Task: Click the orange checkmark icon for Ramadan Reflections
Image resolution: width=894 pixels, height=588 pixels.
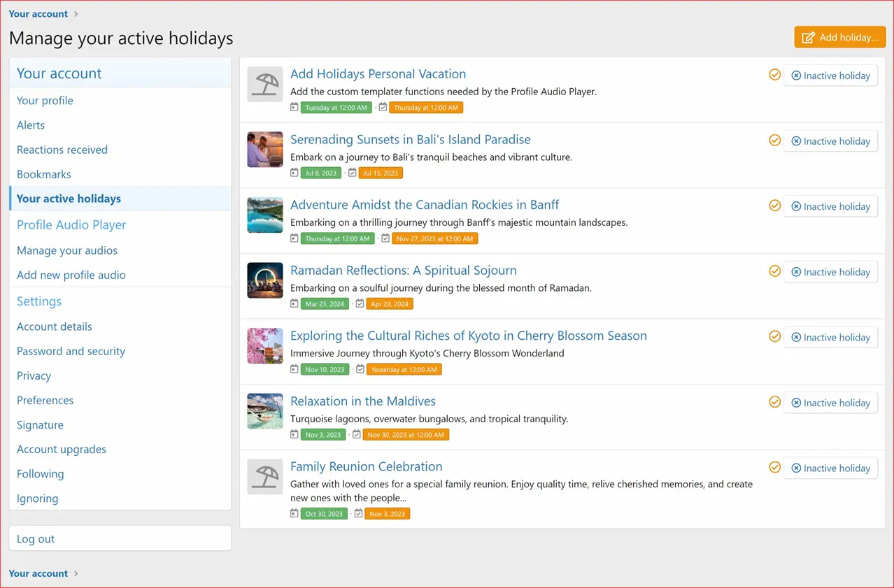Action: tap(774, 271)
